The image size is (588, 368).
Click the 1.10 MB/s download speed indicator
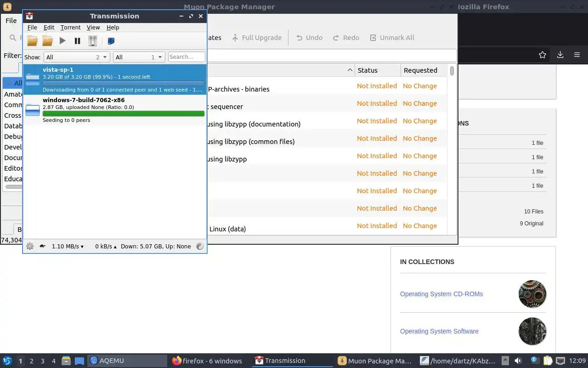(68, 247)
